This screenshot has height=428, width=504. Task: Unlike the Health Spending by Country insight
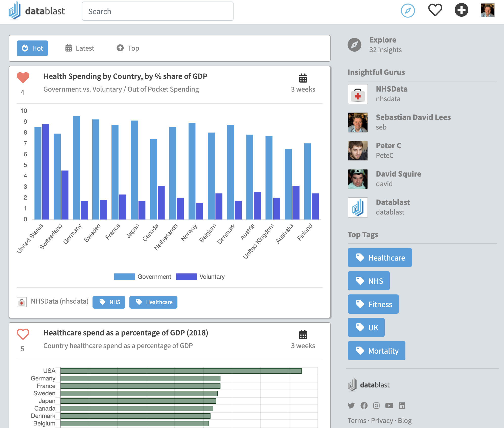23,78
